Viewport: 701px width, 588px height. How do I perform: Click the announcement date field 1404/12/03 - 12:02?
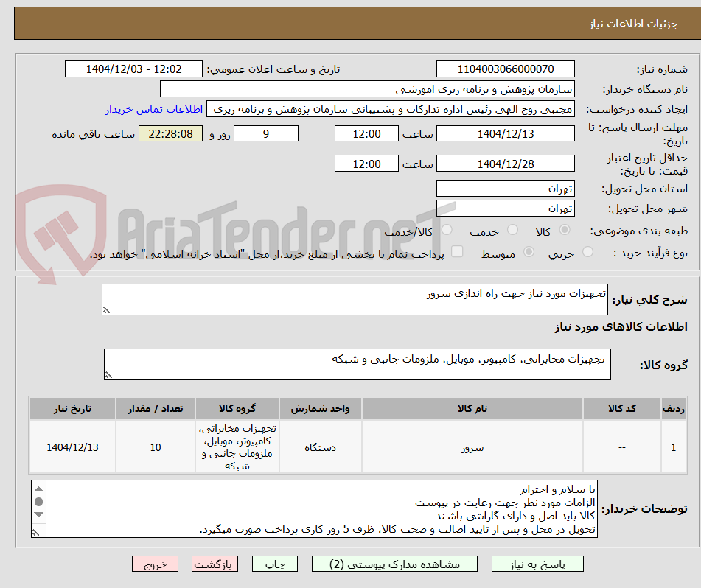[133, 69]
